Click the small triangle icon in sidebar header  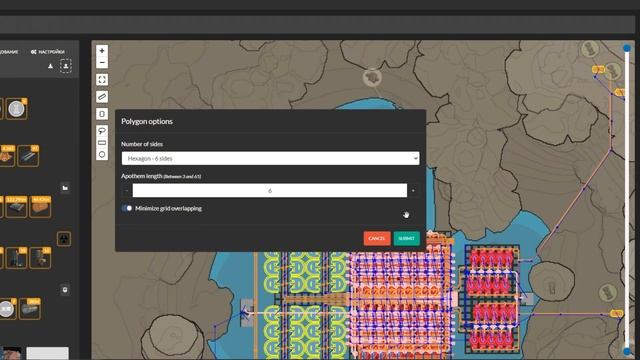point(50,66)
